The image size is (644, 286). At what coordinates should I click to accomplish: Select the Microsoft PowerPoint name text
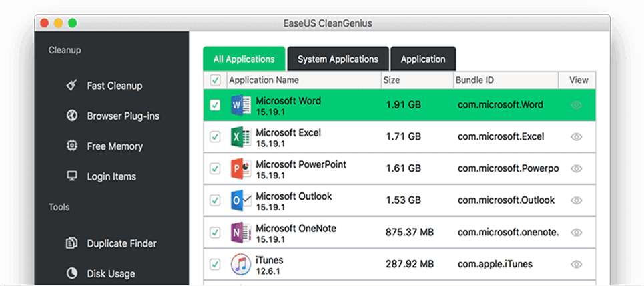tap(301, 164)
